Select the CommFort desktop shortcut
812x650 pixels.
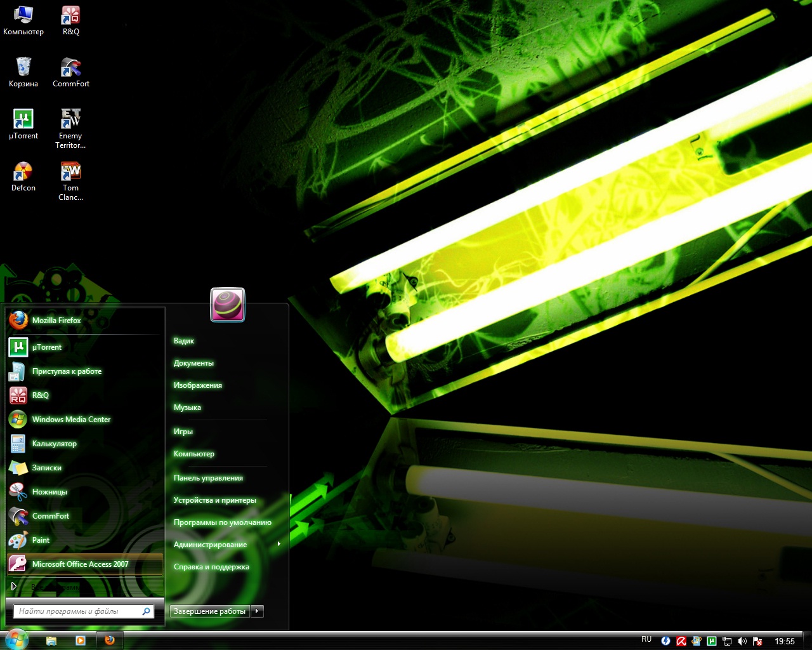coord(70,72)
